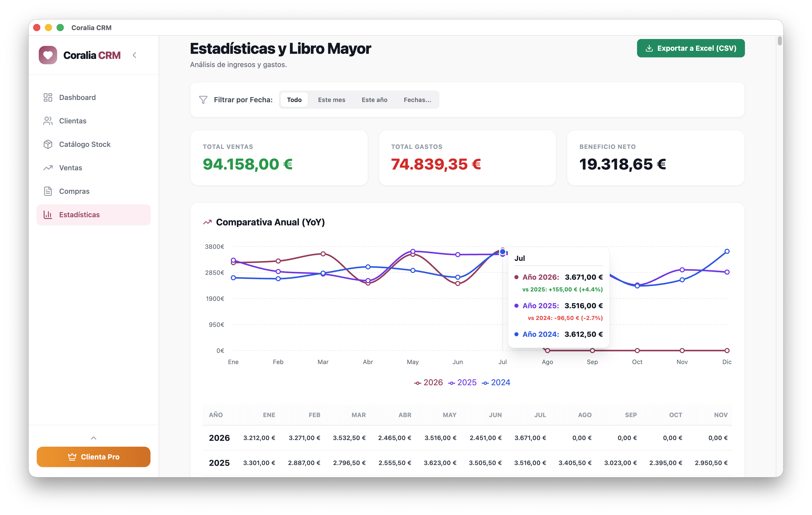812x515 pixels.
Task: Click the 2026 data point for Mar
Action: 323,254
